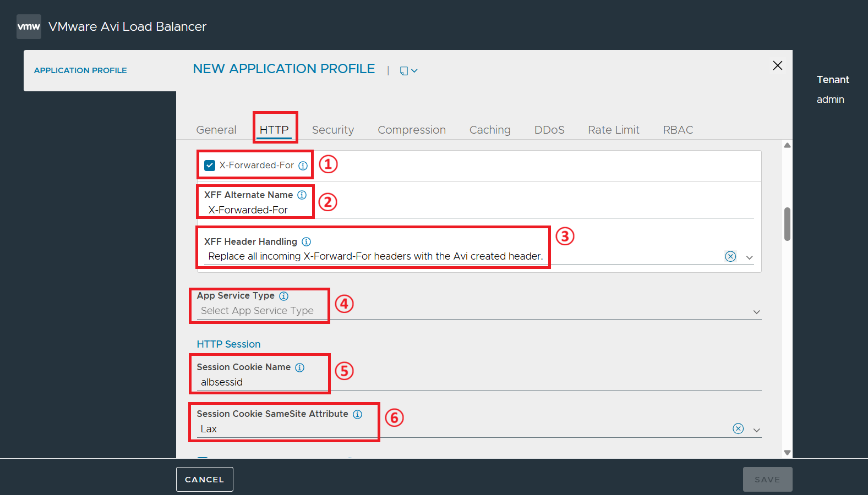Open dropdown next to New Application Profile title

click(x=409, y=71)
